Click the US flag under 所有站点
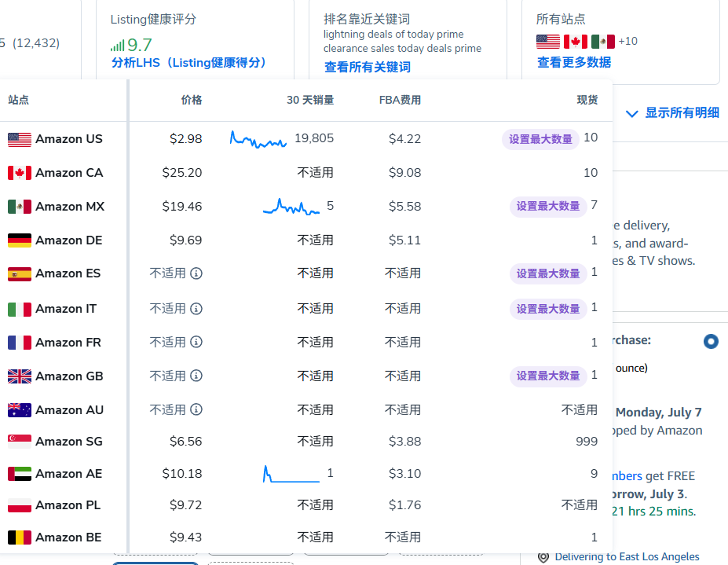 coord(548,42)
